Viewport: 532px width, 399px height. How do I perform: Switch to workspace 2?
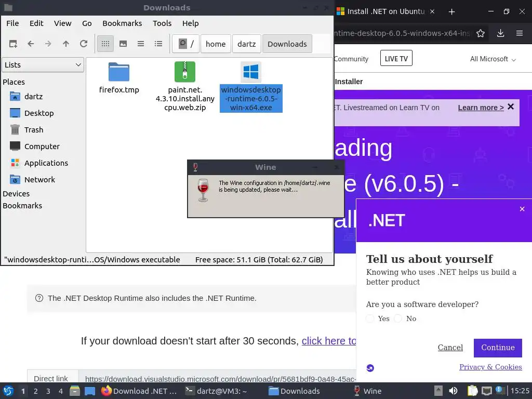pyautogui.click(x=36, y=391)
